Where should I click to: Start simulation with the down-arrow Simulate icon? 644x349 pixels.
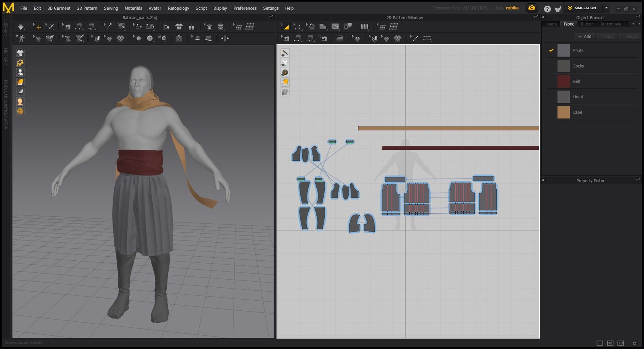21,27
